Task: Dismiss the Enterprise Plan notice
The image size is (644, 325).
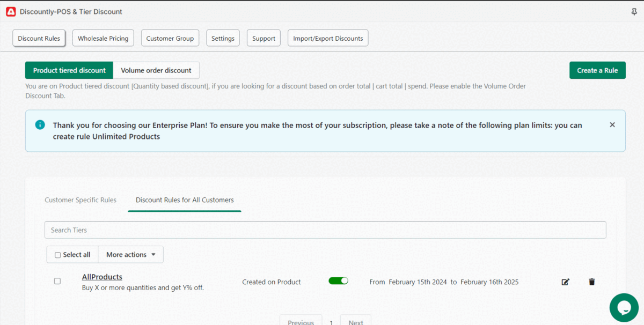Action: pos(612,125)
